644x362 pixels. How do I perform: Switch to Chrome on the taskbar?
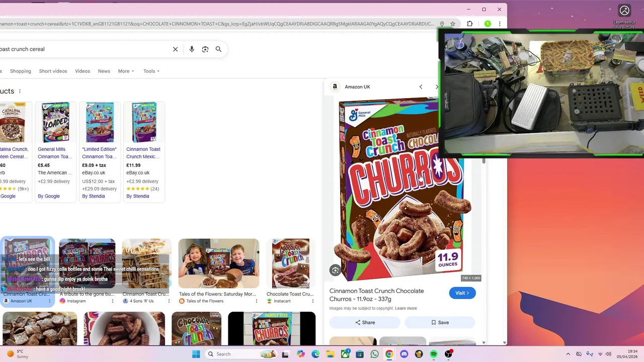click(x=389, y=354)
